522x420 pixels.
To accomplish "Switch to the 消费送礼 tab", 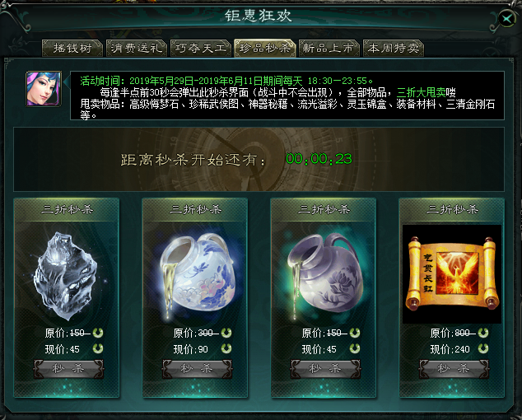I will point(137,49).
